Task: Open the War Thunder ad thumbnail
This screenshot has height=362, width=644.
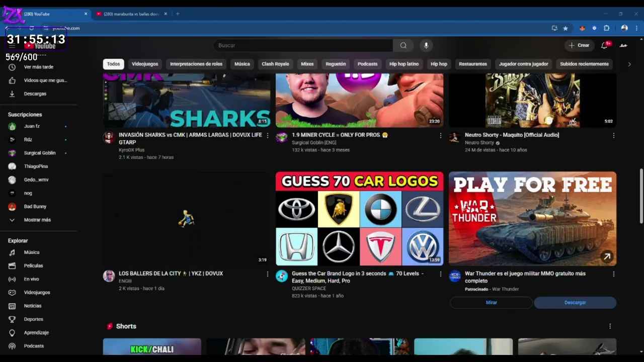Action: pos(532,219)
